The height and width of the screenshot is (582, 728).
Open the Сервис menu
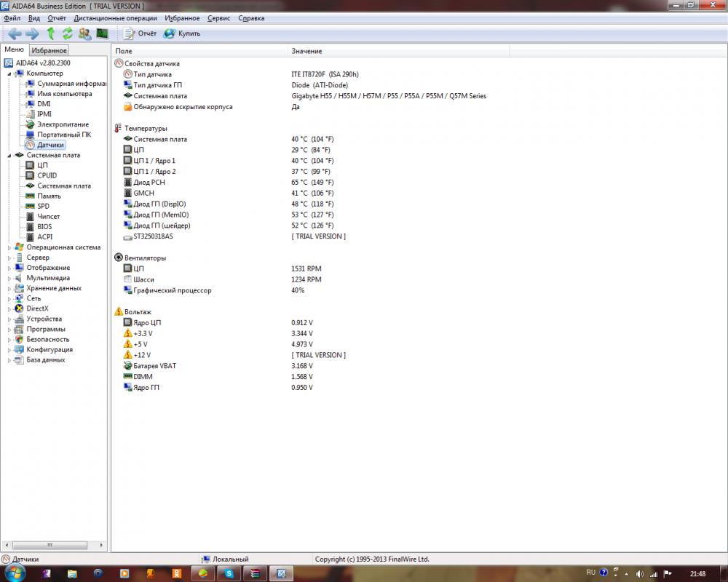tap(218, 18)
